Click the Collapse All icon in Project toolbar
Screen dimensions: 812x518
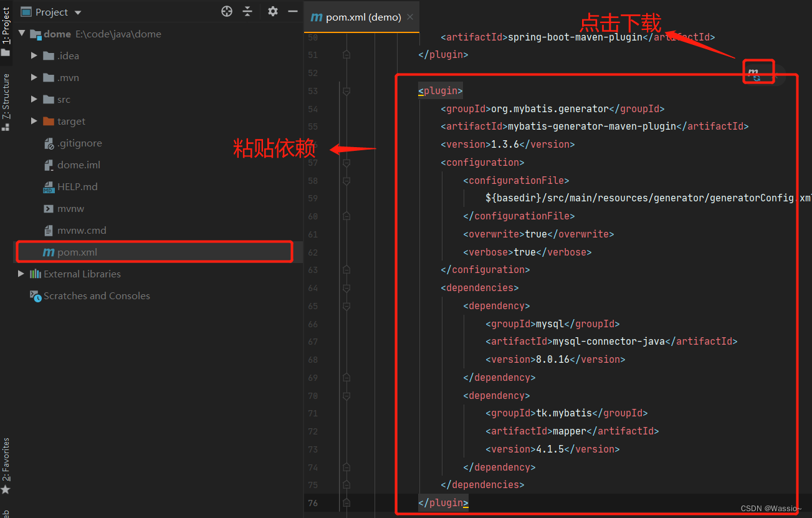[x=247, y=11]
